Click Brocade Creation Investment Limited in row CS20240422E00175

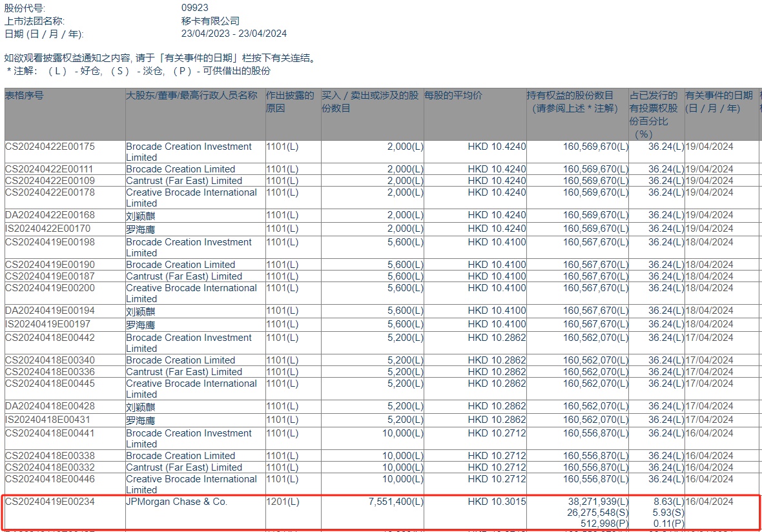[x=189, y=152]
